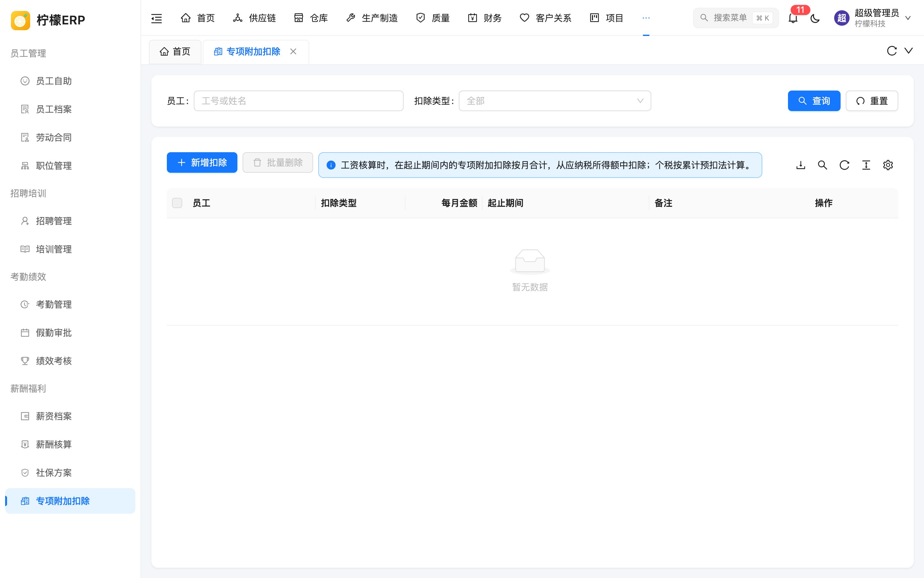
Task: Click the 批量删除 button
Action: [278, 162]
